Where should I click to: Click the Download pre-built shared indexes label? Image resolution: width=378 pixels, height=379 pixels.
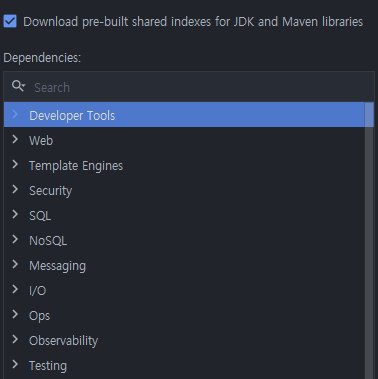193,22
